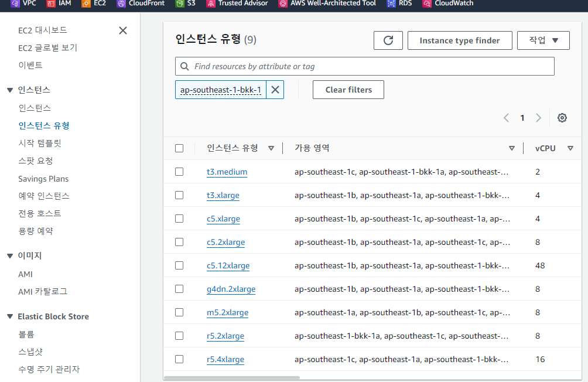Open 시작 템플릿 in sidebar
Screen dimensions: 588x382
tap(40, 143)
